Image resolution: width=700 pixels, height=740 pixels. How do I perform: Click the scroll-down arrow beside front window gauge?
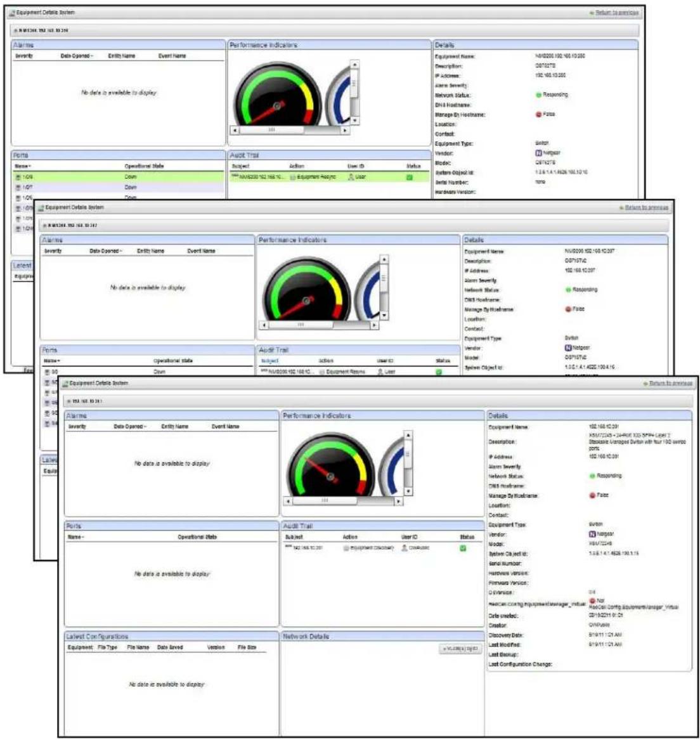(x=408, y=491)
